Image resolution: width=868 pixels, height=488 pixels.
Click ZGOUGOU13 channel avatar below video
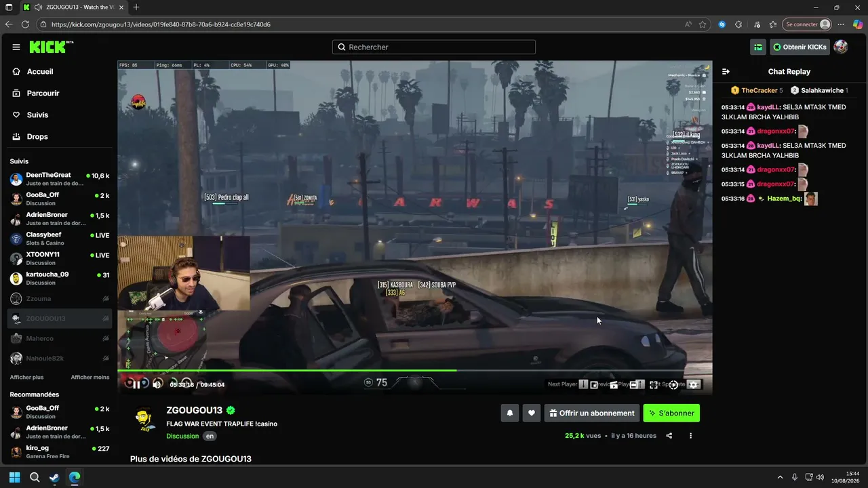tap(144, 418)
